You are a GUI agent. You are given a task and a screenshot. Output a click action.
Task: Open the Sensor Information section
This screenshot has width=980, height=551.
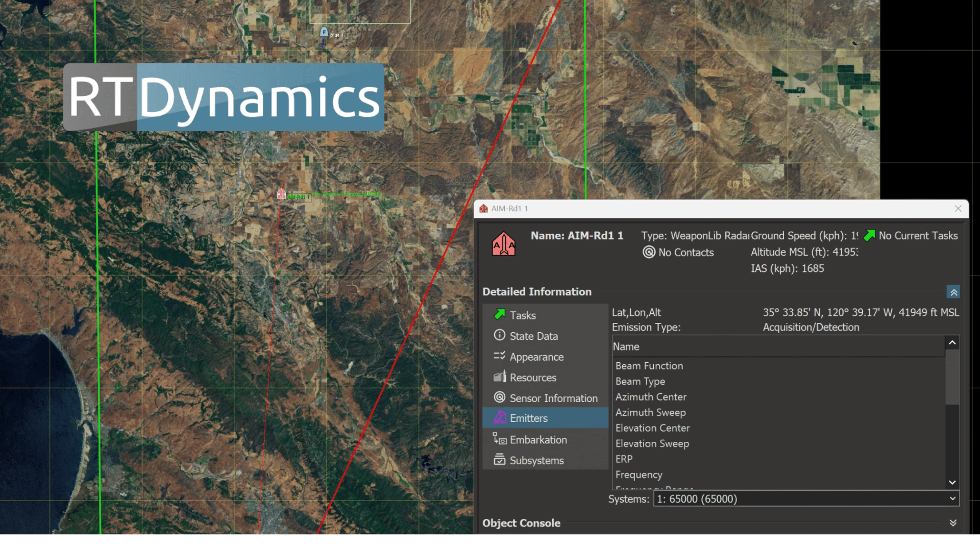point(545,398)
